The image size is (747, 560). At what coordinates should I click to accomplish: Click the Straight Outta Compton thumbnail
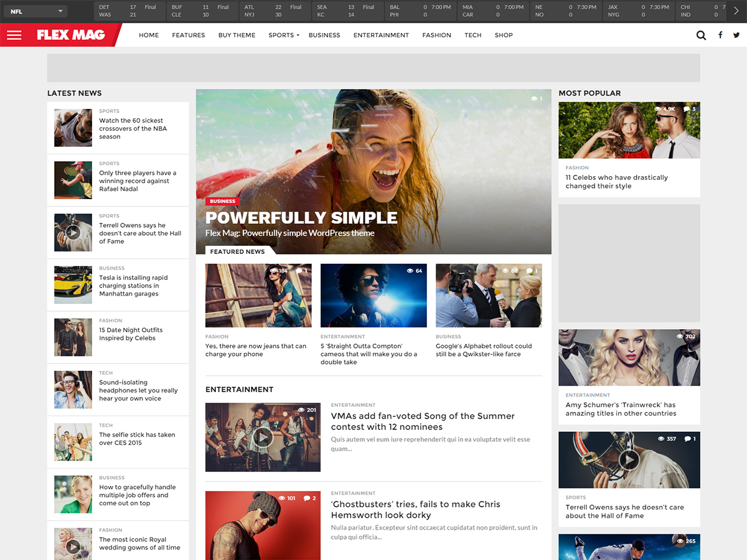(374, 296)
